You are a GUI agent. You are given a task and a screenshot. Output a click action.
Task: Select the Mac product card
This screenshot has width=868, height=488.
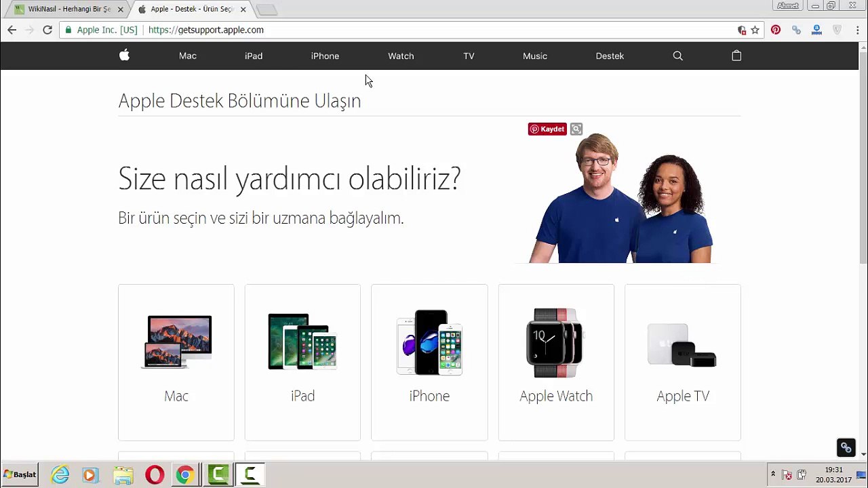176,363
